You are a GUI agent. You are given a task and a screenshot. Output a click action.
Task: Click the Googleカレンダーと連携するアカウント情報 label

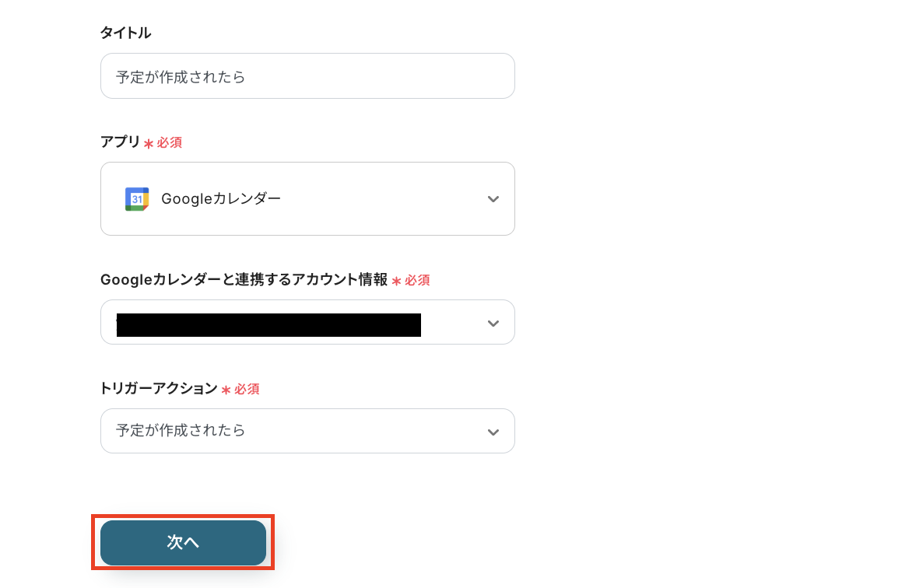click(244, 280)
